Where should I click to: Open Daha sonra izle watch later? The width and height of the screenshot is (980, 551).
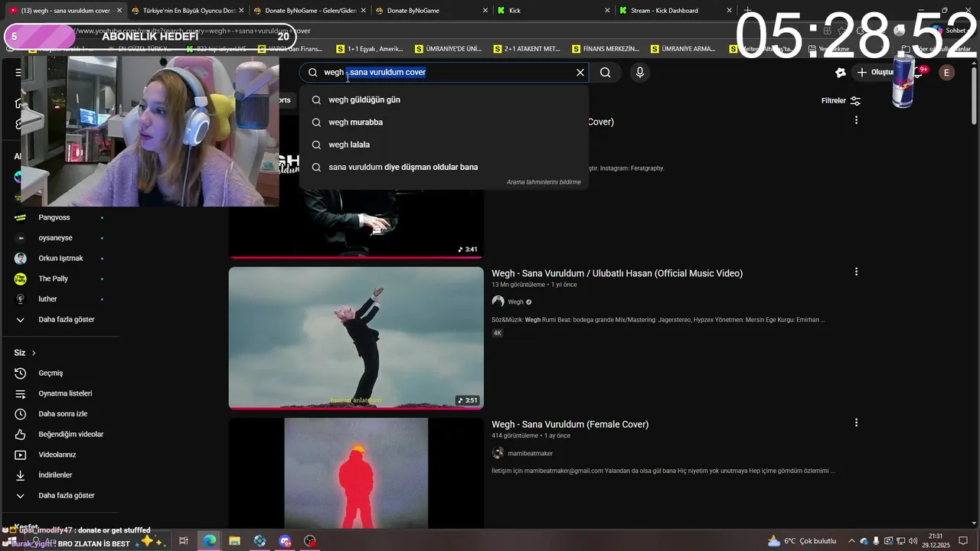(61, 414)
